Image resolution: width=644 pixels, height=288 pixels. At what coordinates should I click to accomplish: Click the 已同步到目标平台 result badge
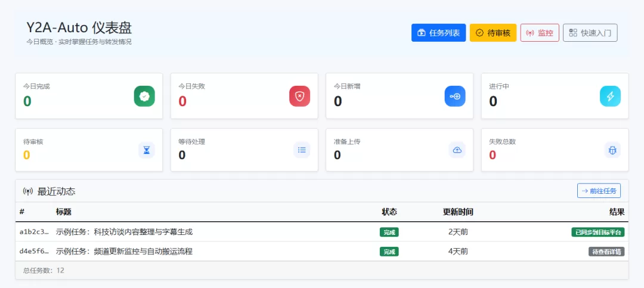pos(598,232)
